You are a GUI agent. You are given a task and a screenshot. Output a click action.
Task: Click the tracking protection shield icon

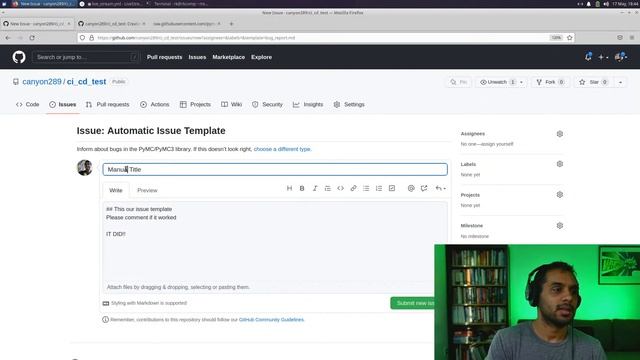[x=82, y=38]
